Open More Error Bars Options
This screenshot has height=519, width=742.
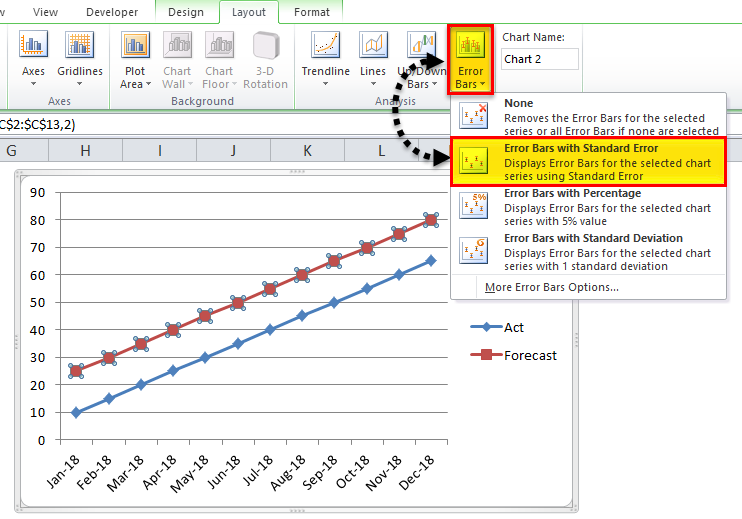[551, 287]
